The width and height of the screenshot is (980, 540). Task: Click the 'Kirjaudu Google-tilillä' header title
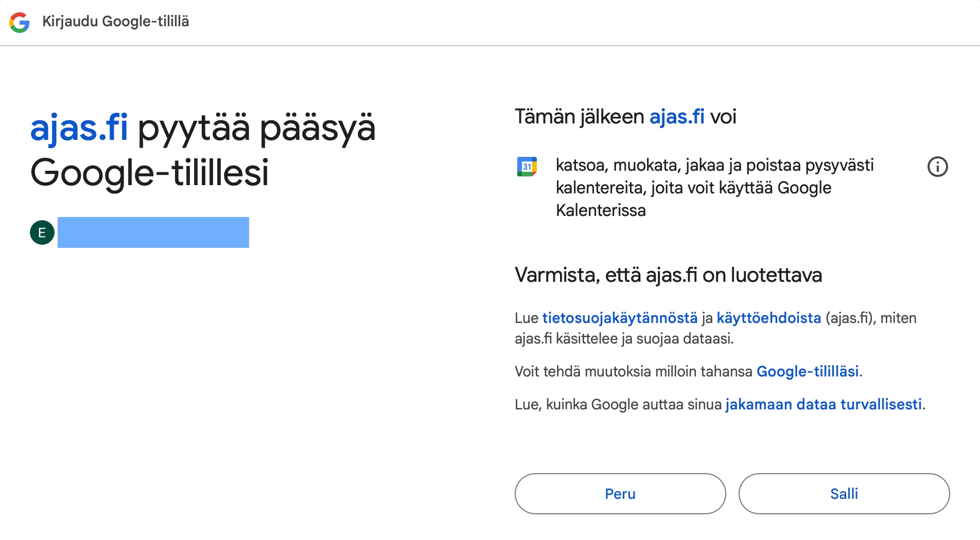pyautogui.click(x=116, y=22)
